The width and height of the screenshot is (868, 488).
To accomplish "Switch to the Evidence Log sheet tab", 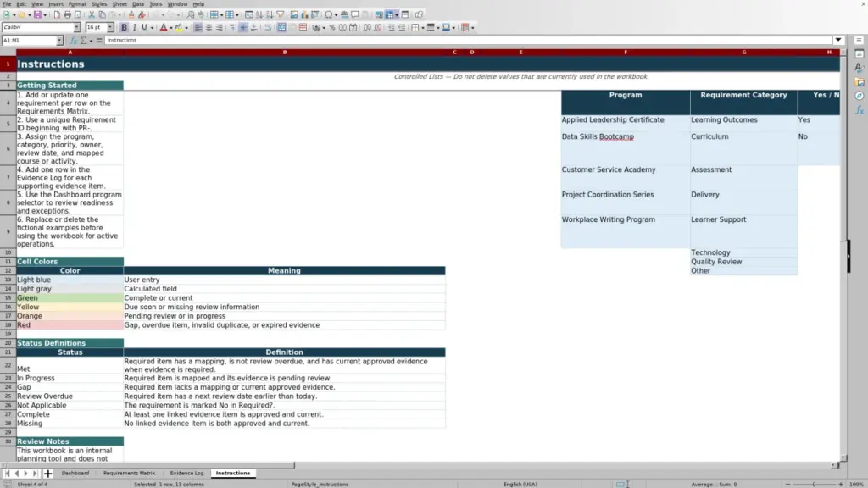I will pos(186,474).
